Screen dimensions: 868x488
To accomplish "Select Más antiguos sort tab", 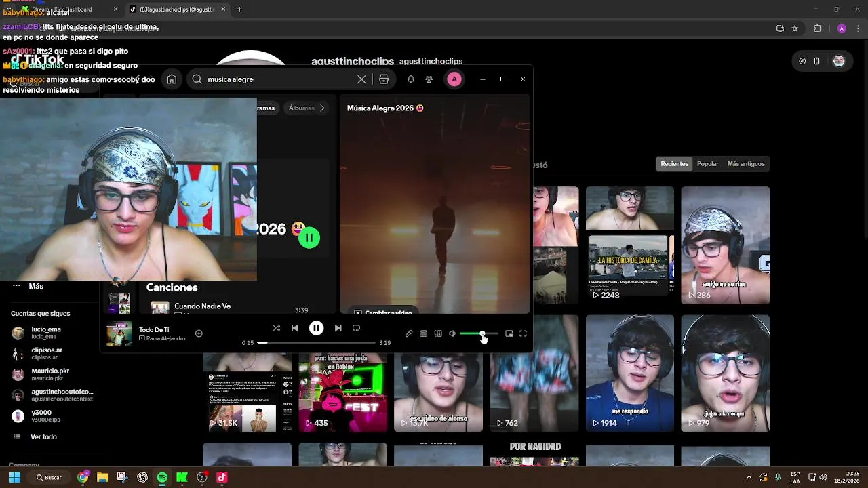I will 746,164.
